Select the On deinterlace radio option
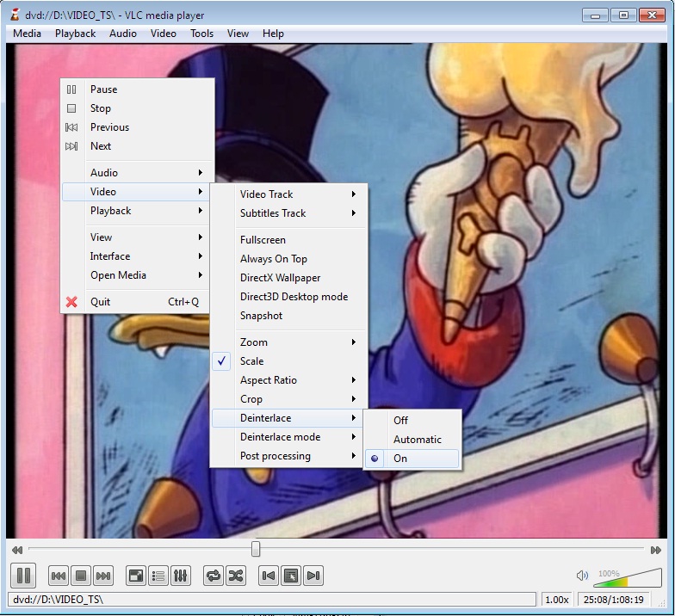Screen dimensions: 675x616 (x=412, y=459)
